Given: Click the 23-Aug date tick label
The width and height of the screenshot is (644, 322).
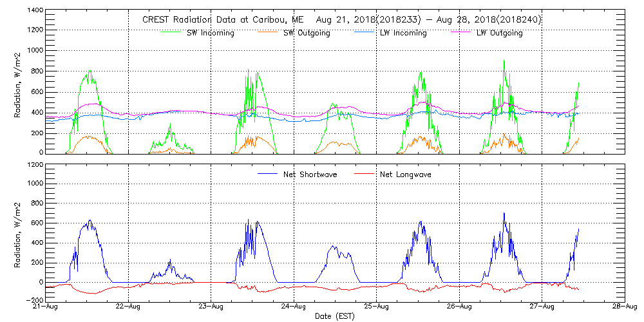Looking at the screenshot, I should pos(211,307).
